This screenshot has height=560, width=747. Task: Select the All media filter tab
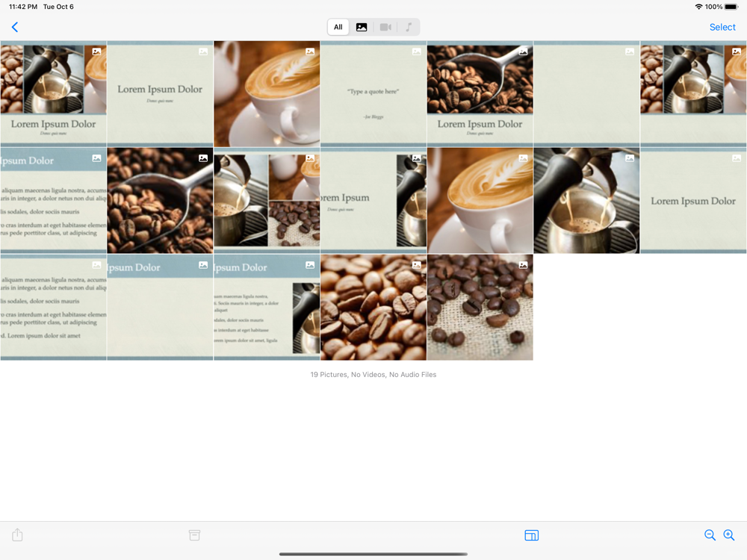(338, 27)
